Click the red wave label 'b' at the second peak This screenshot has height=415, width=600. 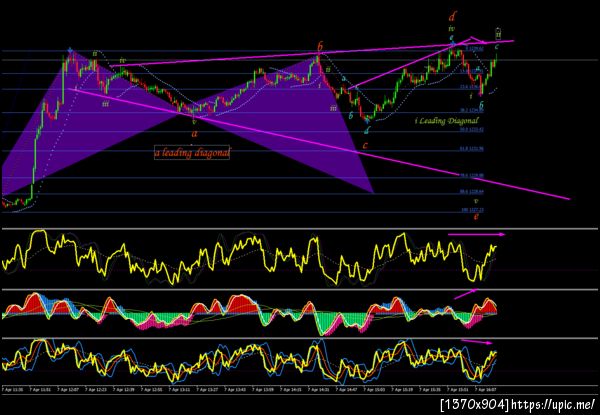pos(320,47)
